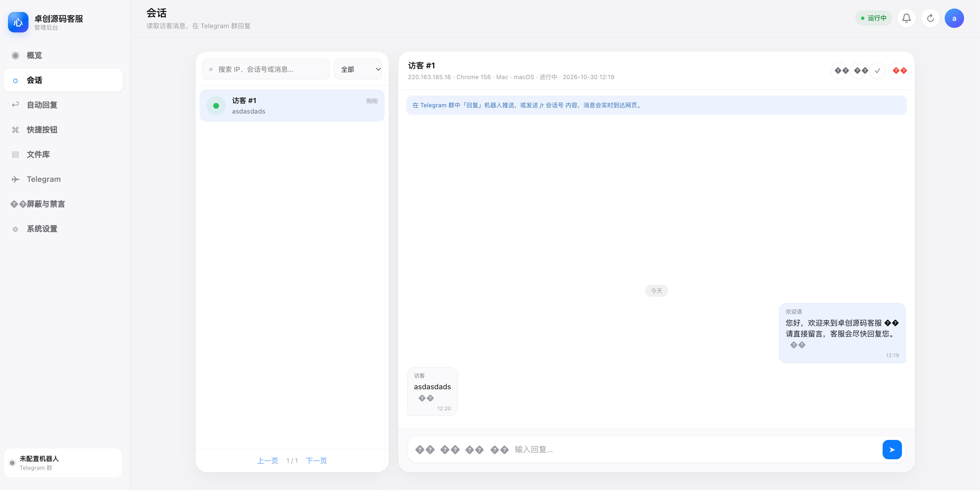Click the circle icon beside 概览
The width and height of the screenshot is (980, 490).
tap(15, 55)
